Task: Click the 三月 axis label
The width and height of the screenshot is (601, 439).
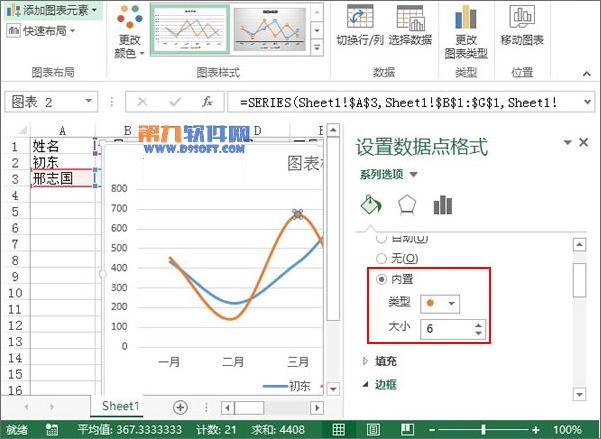Action: pyautogui.click(x=298, y=362)
